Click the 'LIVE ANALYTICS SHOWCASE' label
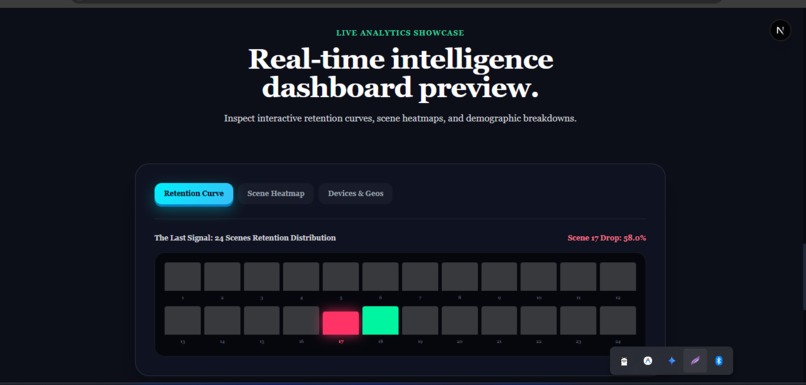806x385 pixels. click(400, 33)
